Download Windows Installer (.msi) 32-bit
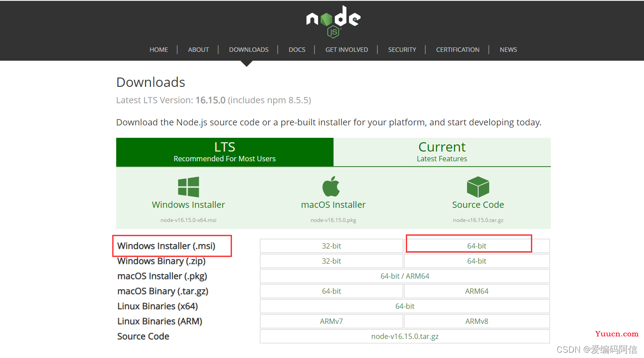The height and width of the screenshot is (358, 644). 331,246
